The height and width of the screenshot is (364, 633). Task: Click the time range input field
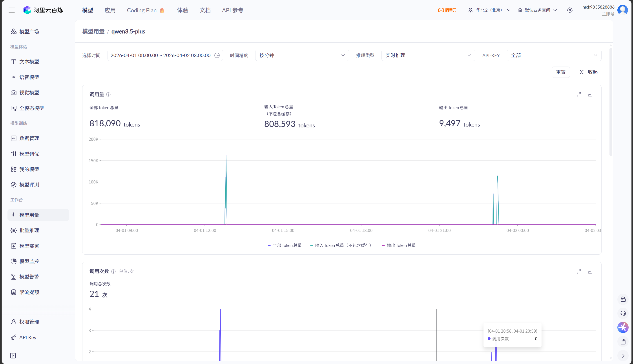pos(165,55)
